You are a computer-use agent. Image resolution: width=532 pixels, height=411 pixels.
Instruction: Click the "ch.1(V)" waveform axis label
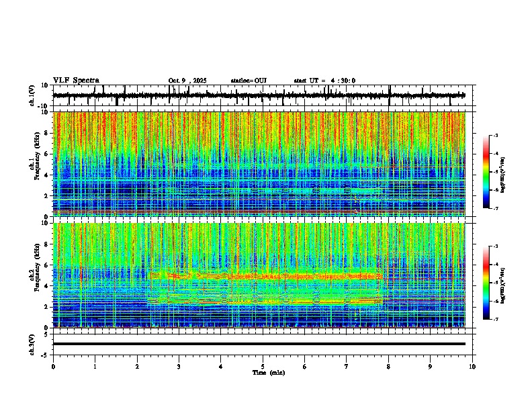(x=32, y=95)
